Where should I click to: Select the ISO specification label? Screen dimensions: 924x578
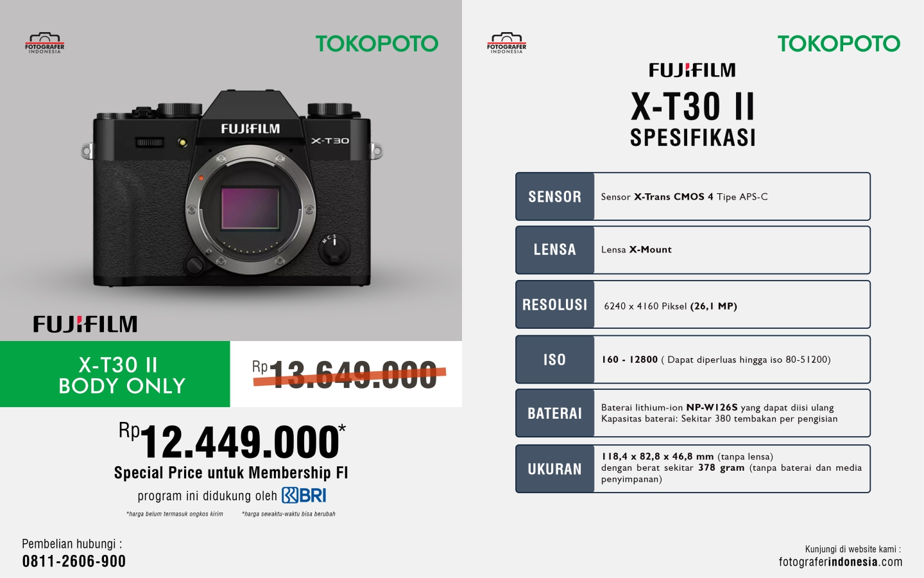coord(555,360)
